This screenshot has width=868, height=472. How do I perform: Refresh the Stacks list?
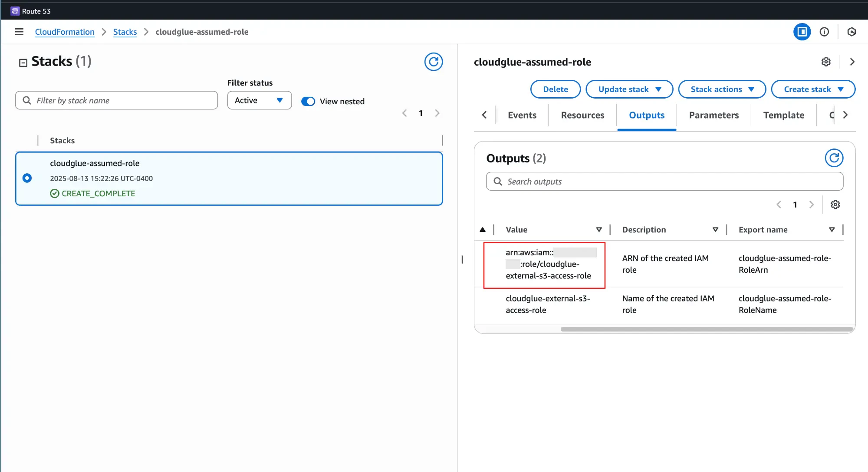(434, 62)
